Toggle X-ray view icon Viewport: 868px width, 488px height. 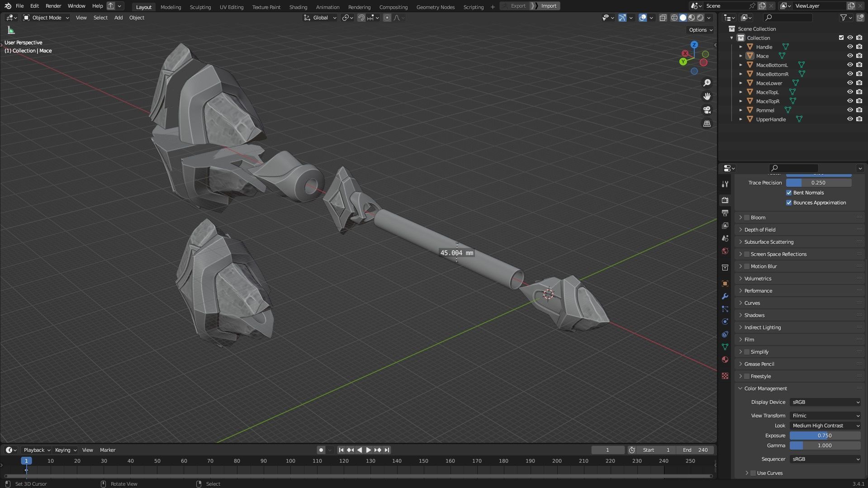663,18
